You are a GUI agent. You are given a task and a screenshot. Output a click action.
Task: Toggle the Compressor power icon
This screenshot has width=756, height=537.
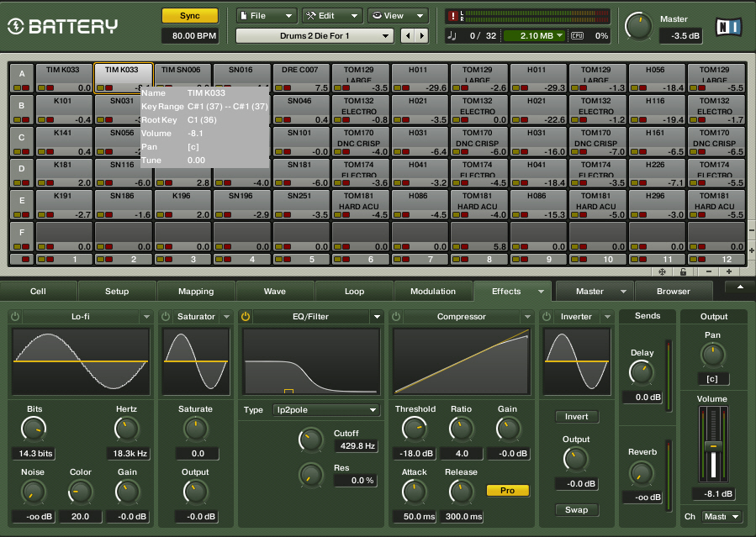click(x=396, y=317)
